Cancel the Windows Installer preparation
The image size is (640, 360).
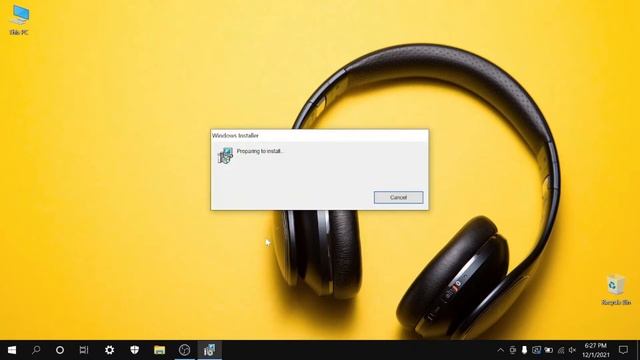(x=398, y=198)
